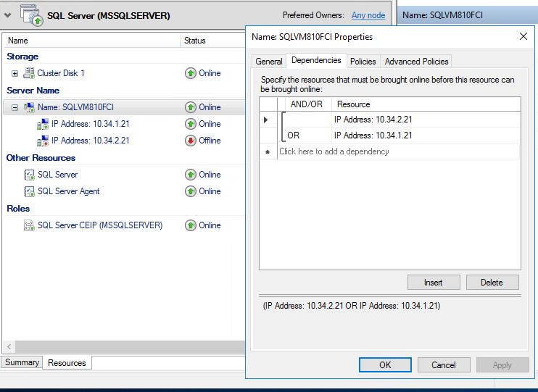
Task: Click the new-row asterisk marker in dependencies grid
Action: [268, 151]
